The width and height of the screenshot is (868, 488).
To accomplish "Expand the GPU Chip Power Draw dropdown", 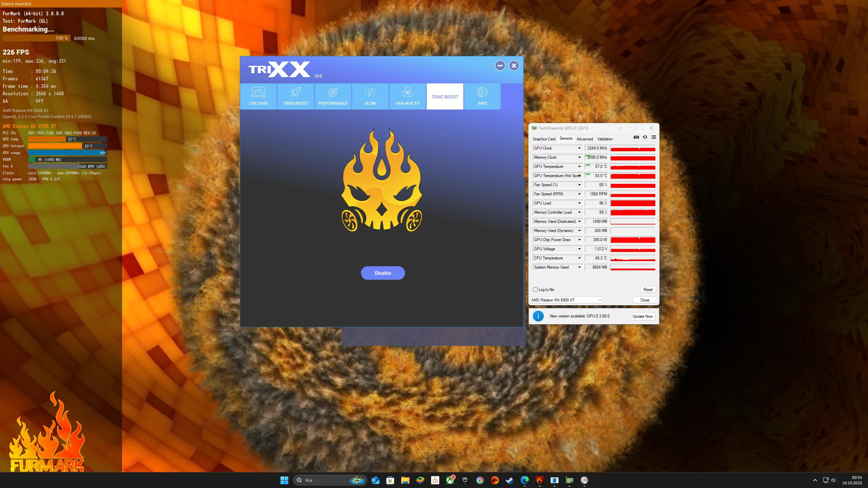I will click(x=579, y=240).
